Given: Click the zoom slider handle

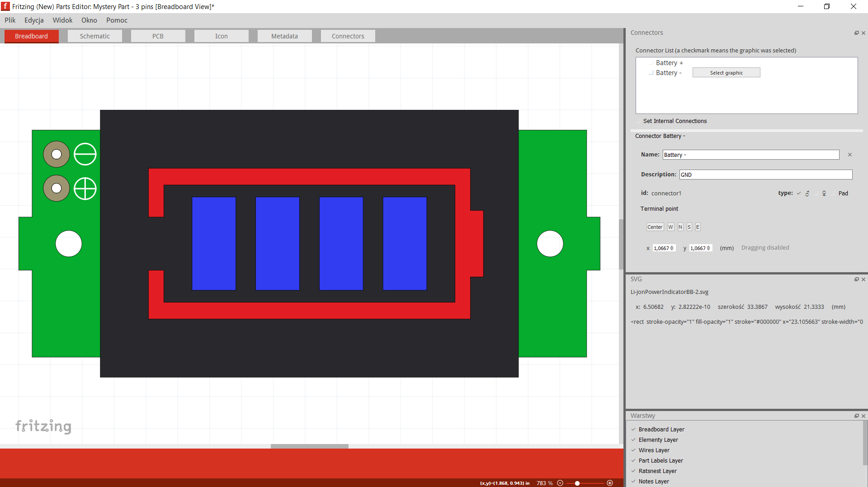Looking at the screenshot, I should pos(577,483).
